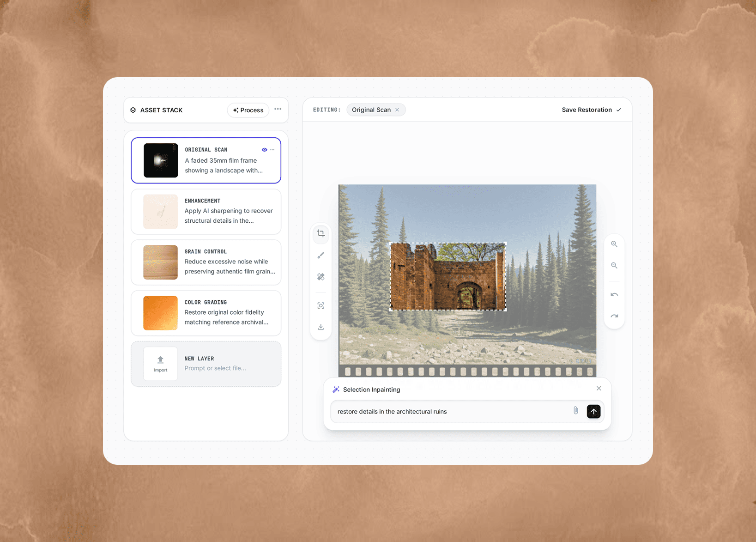Screen dimensions: 756x542
Task: Select the Enhancement layer
Action: coord(206,212)
